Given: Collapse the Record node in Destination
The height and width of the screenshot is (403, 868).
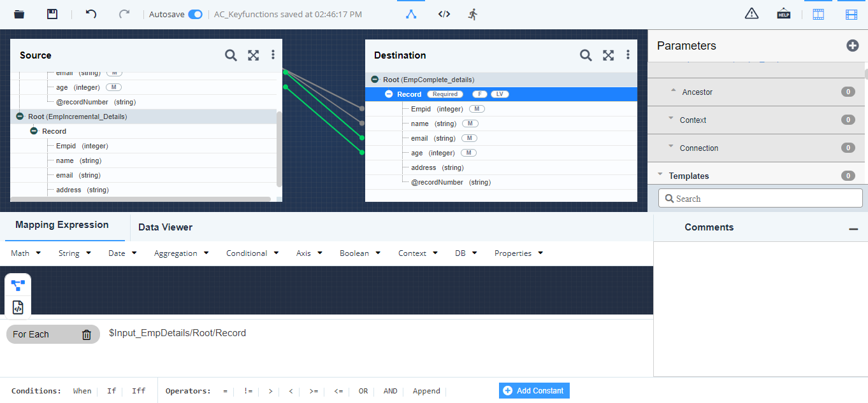Looking at the screenshot, I should 389,94.
